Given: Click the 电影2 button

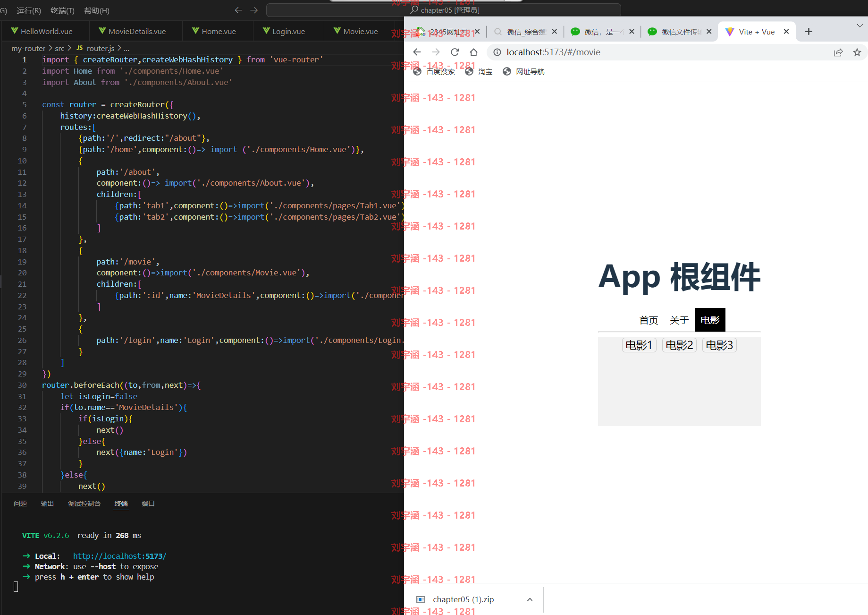Looking at the screenshot, I should 679,345.
